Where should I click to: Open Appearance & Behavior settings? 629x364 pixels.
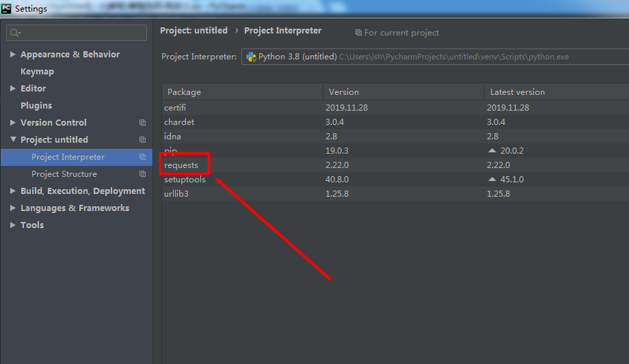70,55
